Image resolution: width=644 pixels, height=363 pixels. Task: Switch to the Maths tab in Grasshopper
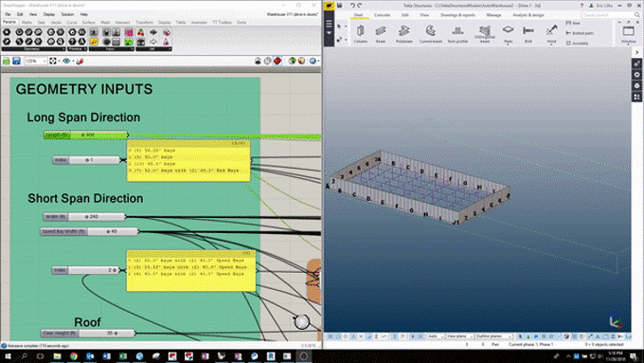coord(27,23)
